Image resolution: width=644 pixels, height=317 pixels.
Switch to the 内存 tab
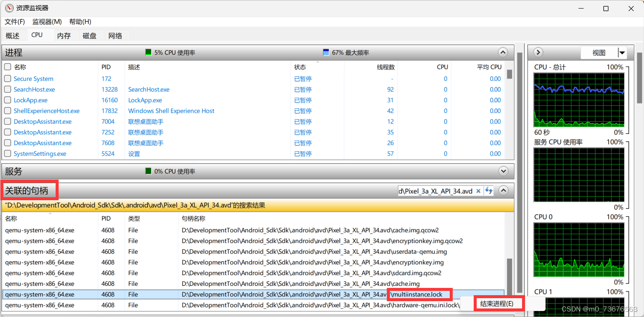[x=64, y=36]
